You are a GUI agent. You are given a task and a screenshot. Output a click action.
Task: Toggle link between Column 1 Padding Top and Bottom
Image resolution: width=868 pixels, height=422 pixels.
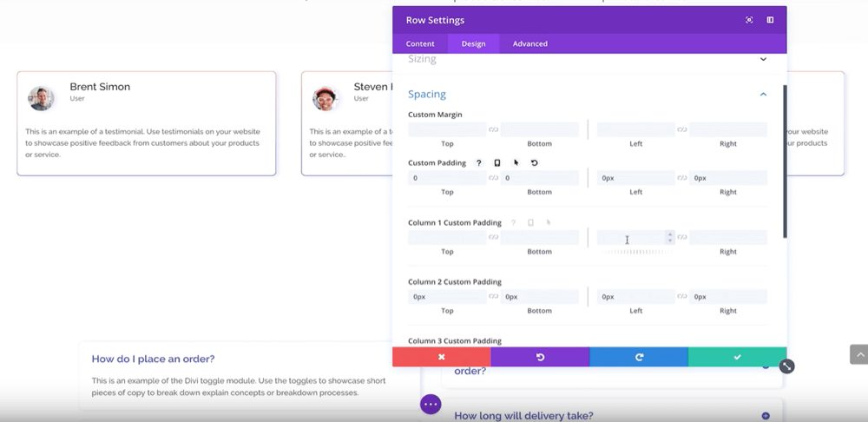(x=493, y=237)
